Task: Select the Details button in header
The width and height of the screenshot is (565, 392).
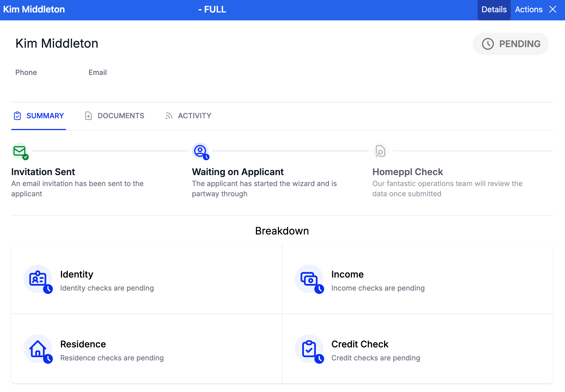Action: click(x=494, y=10)
